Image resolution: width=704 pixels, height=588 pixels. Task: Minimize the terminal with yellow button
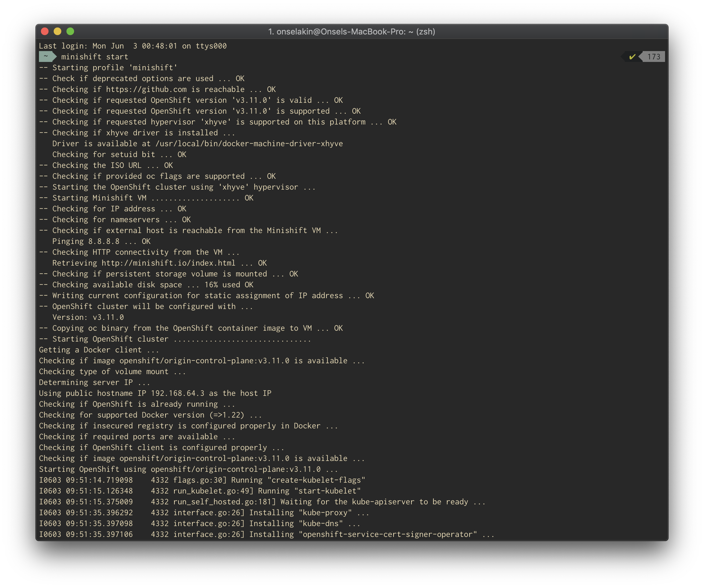pos(58,32)
